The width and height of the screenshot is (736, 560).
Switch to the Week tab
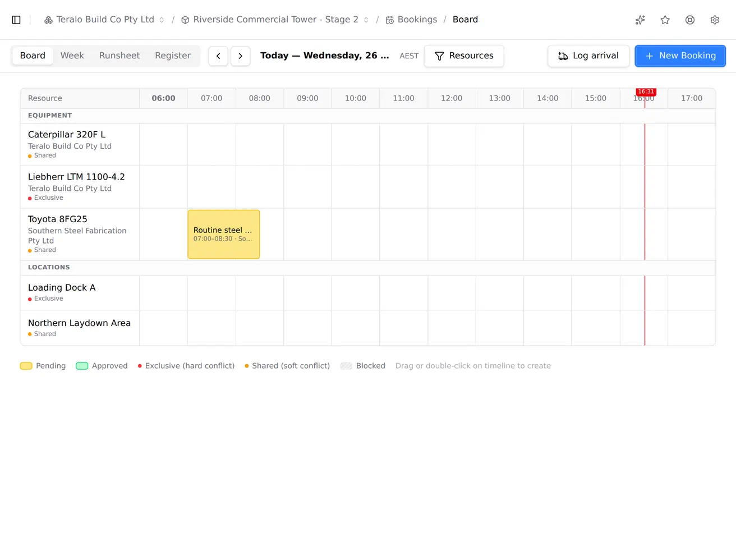pyautogui.click(x=72, y=56)
